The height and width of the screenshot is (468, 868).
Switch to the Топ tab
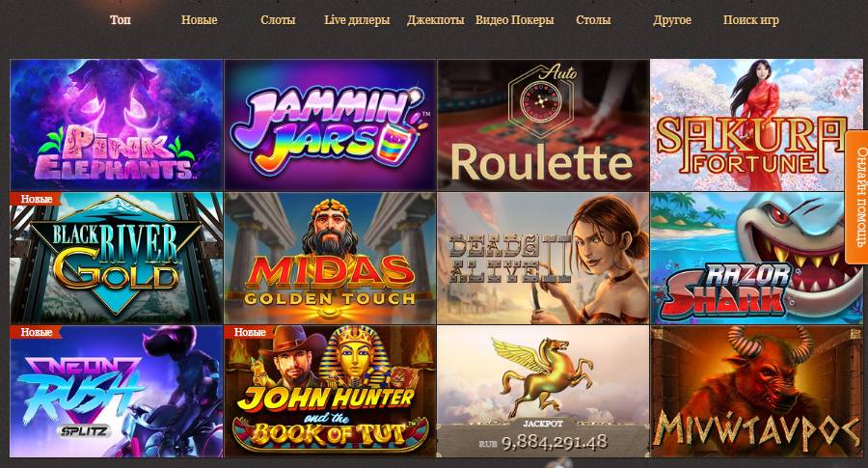[121, 20]
